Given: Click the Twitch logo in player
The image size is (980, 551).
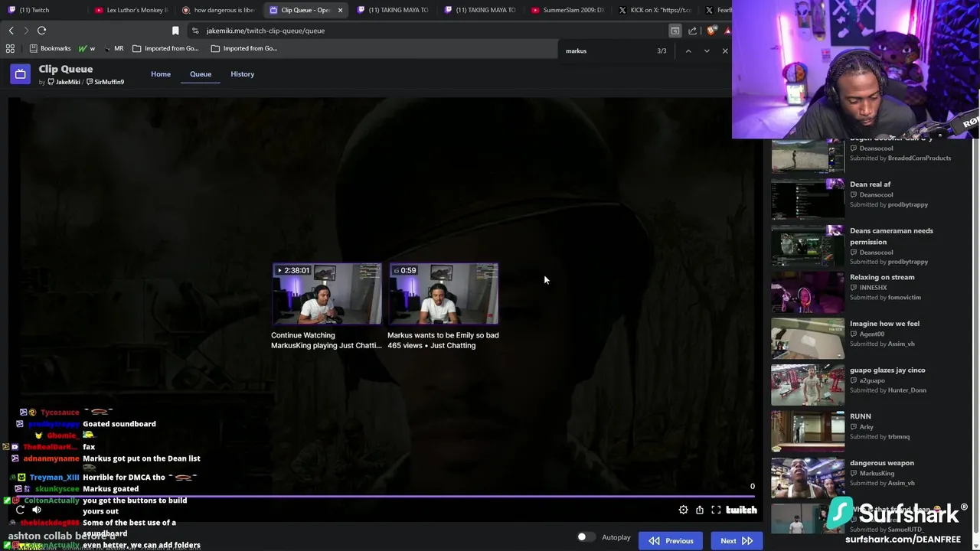Looking at the screenshot, I should [741, 510].
